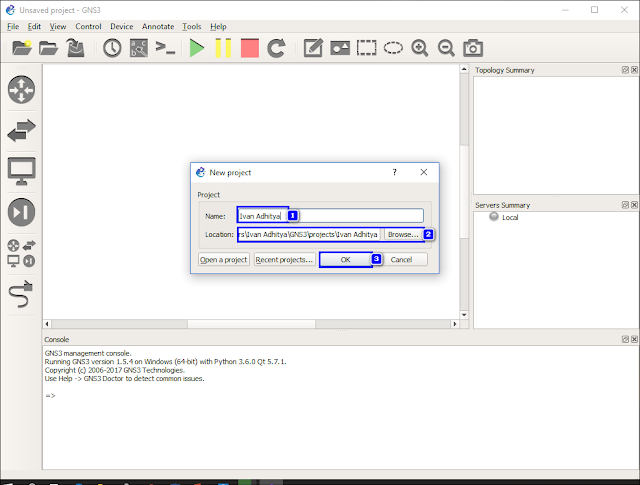The image size is (640, 485).
Task: Float the Servers Summary panel
Action: tap(625, 205)
